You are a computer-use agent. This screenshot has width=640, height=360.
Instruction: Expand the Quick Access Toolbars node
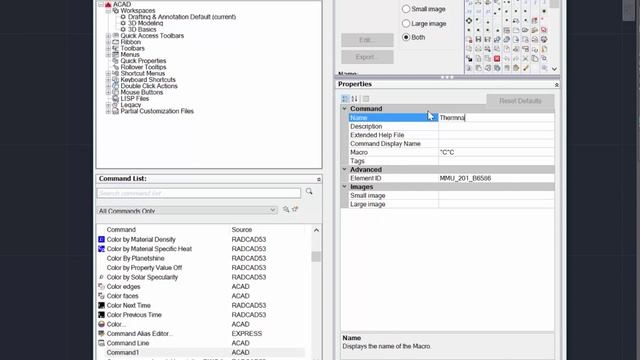(108, 36)
